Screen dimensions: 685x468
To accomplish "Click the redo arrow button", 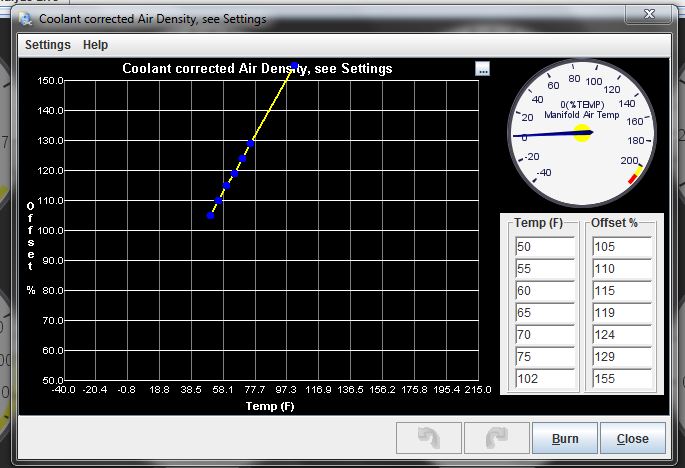I will tap(494, 438).
